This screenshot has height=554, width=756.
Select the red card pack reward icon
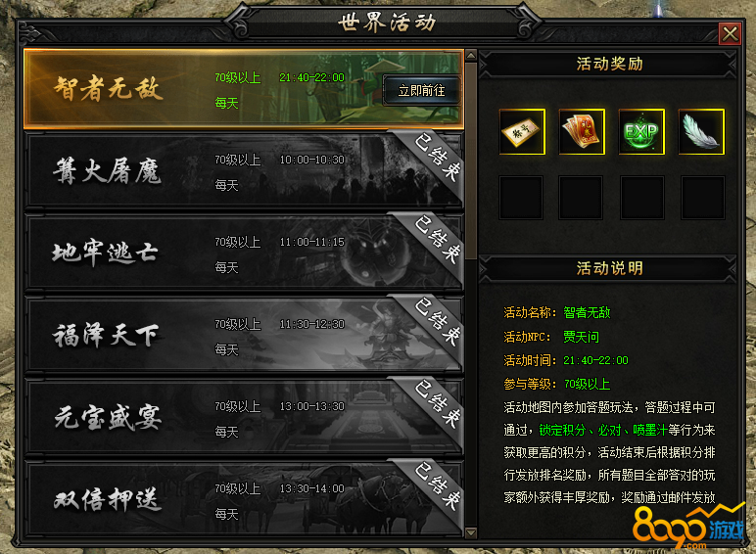[x=582, y=131]
